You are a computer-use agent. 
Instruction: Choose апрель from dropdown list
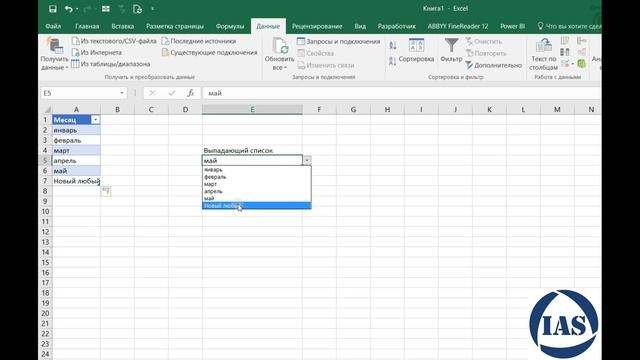[257, 191]
